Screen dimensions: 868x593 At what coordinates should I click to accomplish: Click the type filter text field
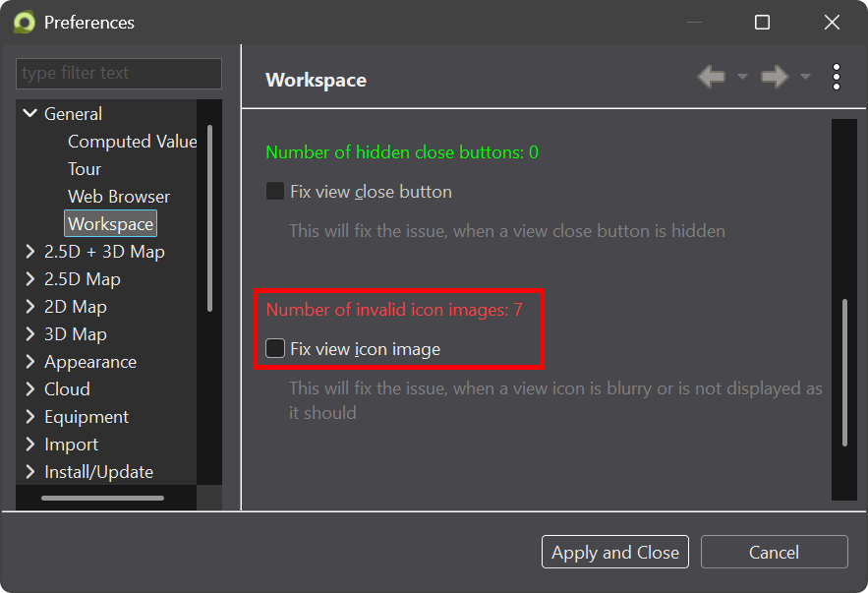118,74
